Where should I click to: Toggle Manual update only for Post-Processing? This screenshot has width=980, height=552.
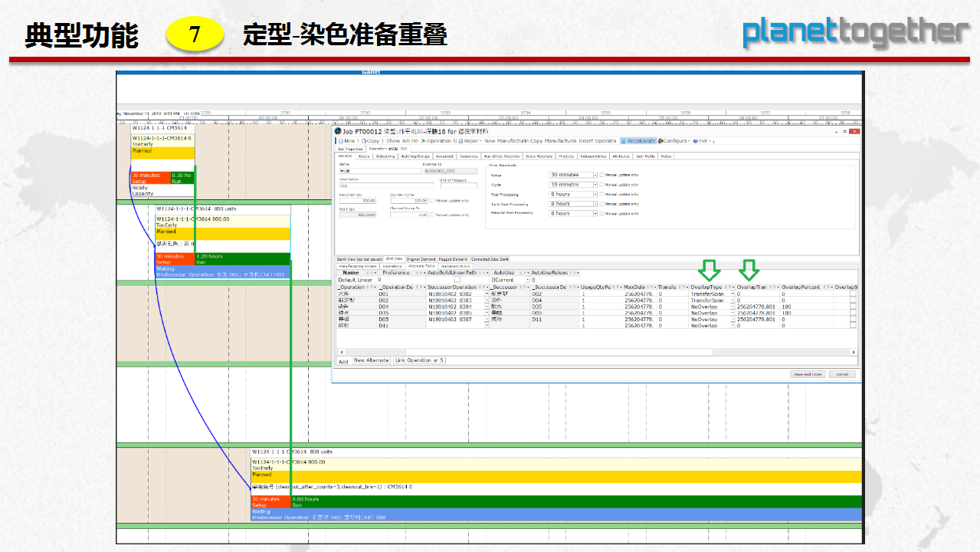(601, 194)
